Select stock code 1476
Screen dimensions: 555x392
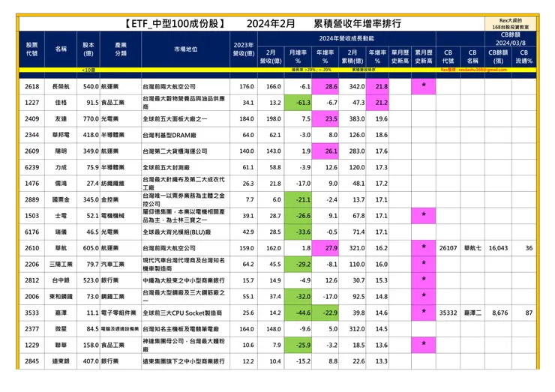pyautogui.click(x=31, y=184)
